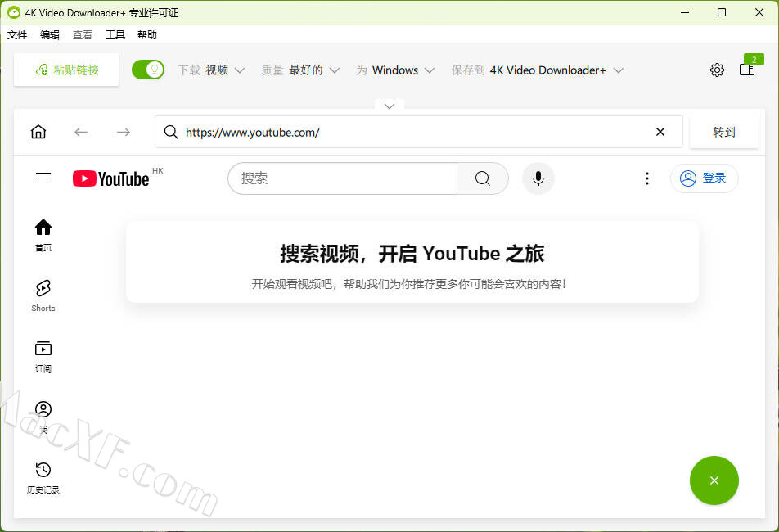Click the magnifier icon in the address bar
779x532 pixels.
[171, 132]
